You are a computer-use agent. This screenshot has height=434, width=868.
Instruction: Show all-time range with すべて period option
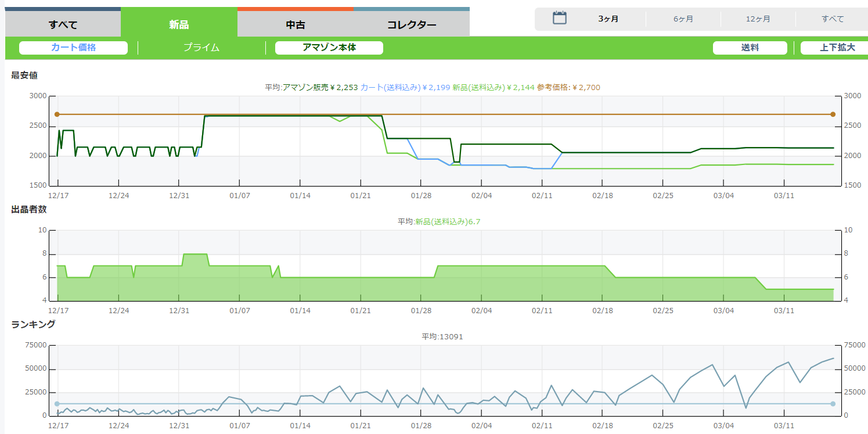click(833, 19)
